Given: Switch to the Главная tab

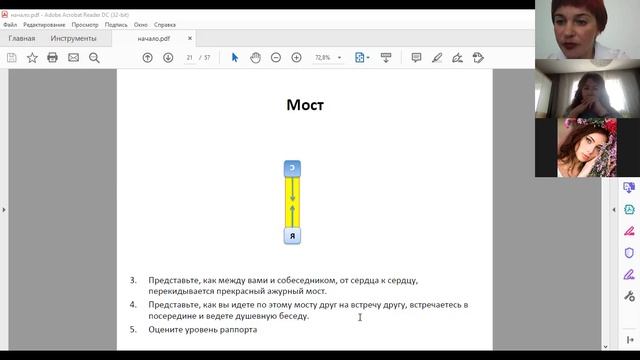Looking at the screenshot, I should (x=22, y=38).
